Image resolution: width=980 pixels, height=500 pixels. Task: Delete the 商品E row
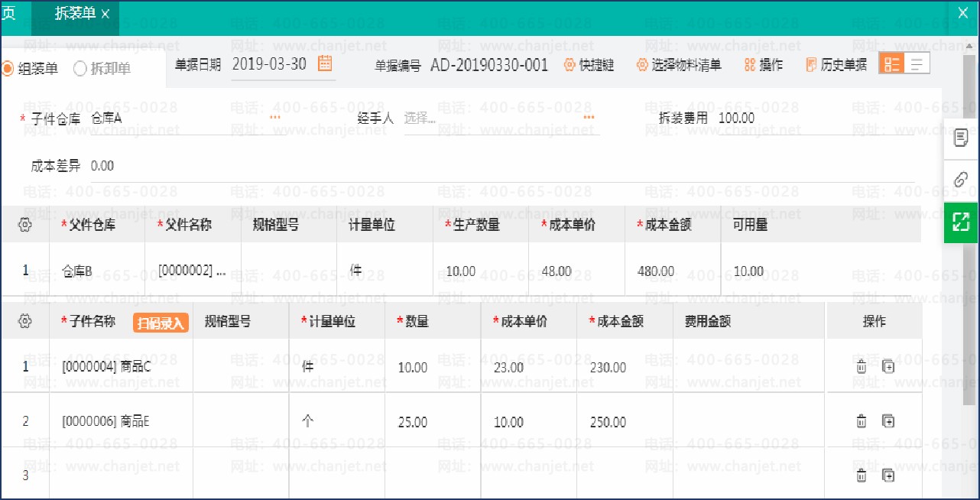click(x=862, y=421)
